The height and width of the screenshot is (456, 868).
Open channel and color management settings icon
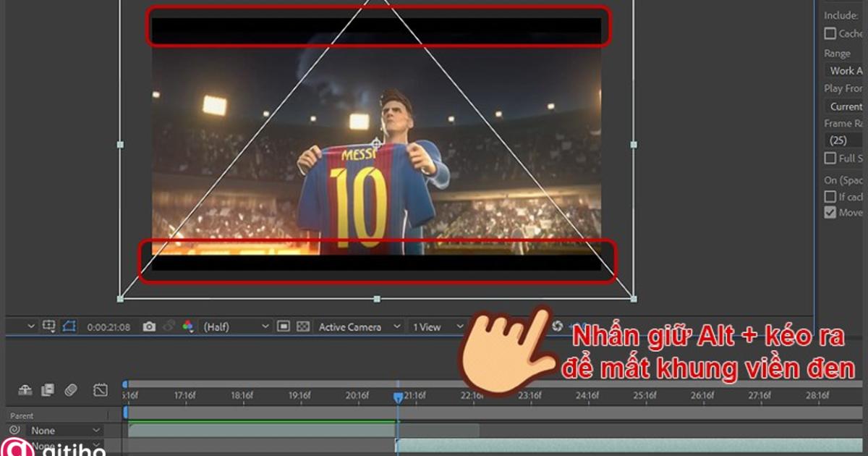[187, 326]
